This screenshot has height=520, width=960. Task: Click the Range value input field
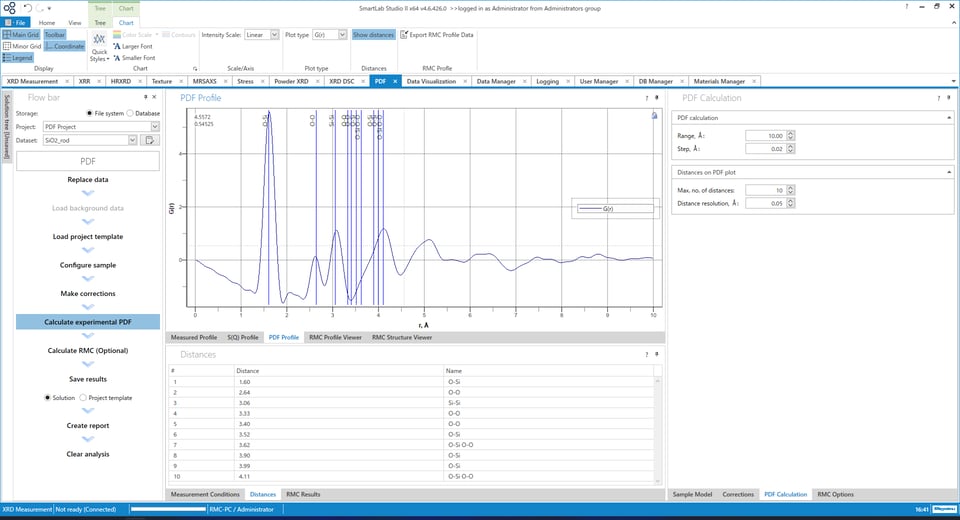pyautogui.click(x=765, y=135)
